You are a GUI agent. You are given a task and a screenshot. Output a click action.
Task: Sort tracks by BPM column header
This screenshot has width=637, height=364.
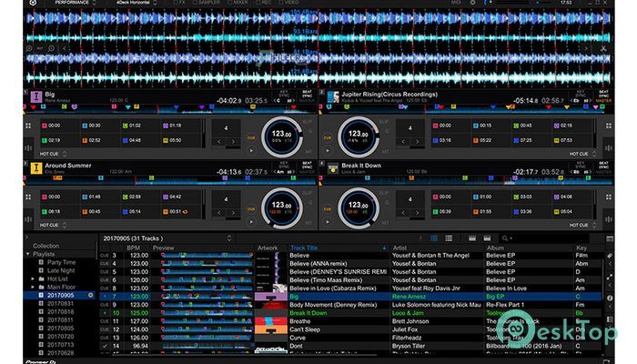point(133,248)
